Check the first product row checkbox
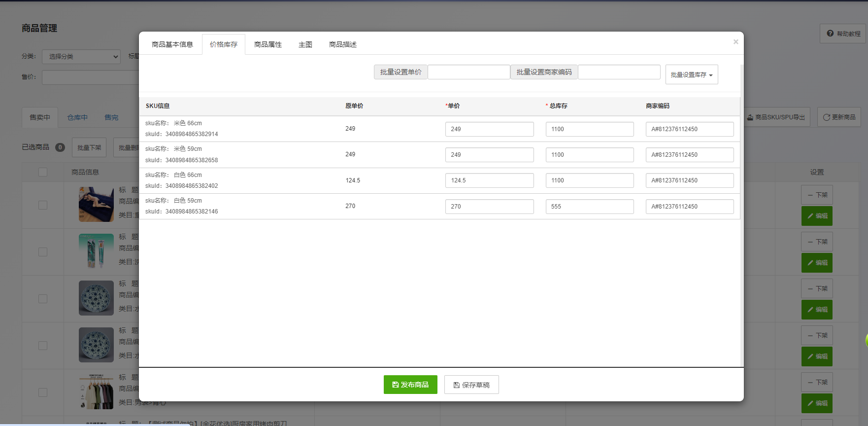868x426 pixels. 43,205
